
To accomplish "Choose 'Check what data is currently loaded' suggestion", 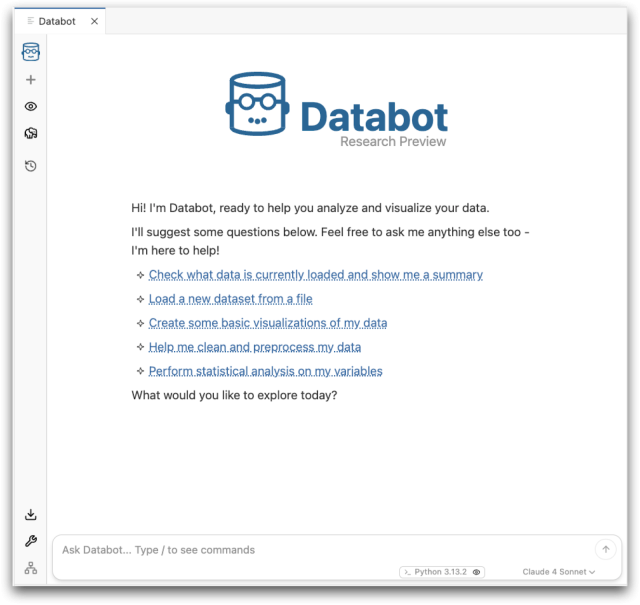I will click(x=316, y=275).
